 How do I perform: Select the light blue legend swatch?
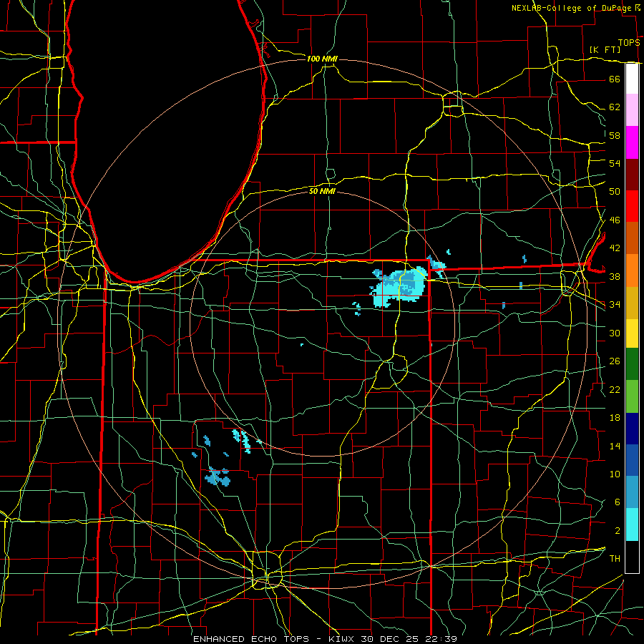click(632, 492)
